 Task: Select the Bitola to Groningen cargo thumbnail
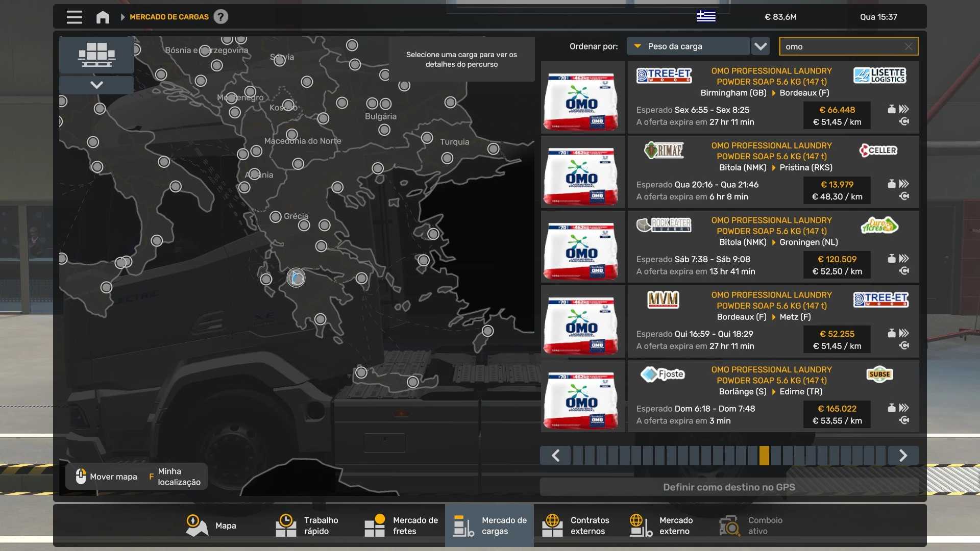[x=582, y=247]
